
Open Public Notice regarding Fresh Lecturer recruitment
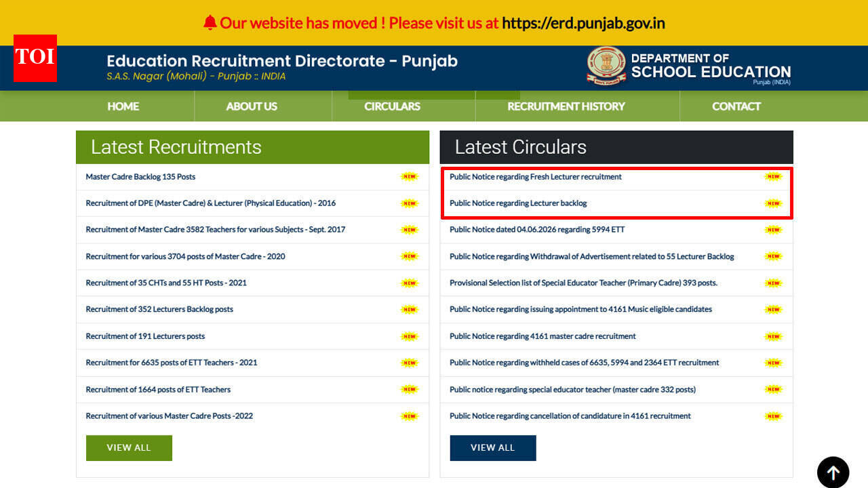(536, 177)
